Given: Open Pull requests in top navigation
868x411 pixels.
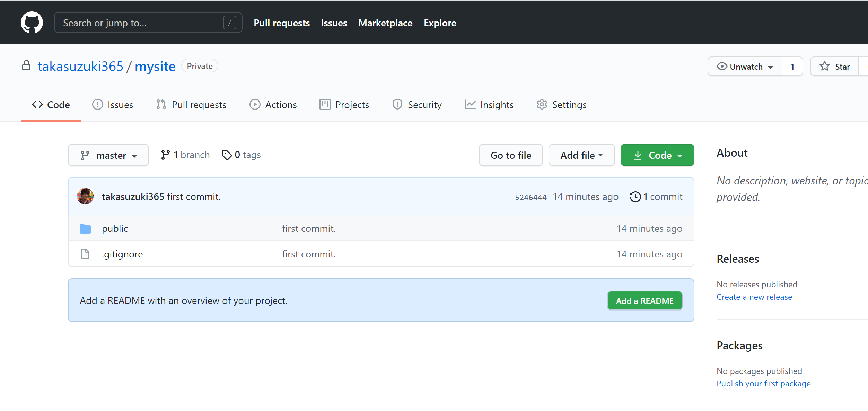Looking at the screenshot, I should 282,23.
